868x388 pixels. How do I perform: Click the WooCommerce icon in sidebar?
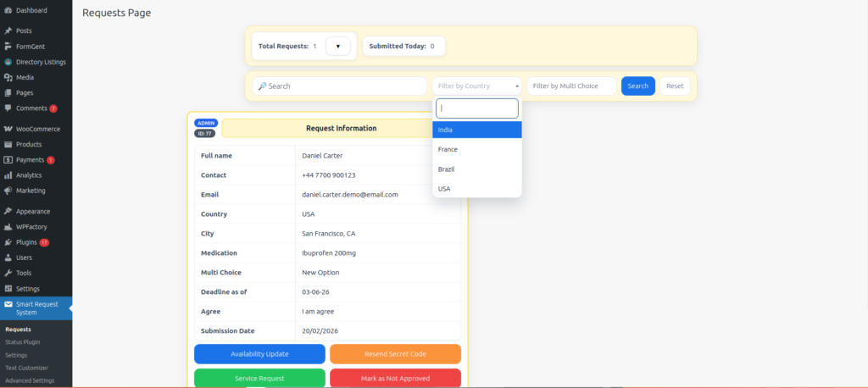tap(8, 129)
